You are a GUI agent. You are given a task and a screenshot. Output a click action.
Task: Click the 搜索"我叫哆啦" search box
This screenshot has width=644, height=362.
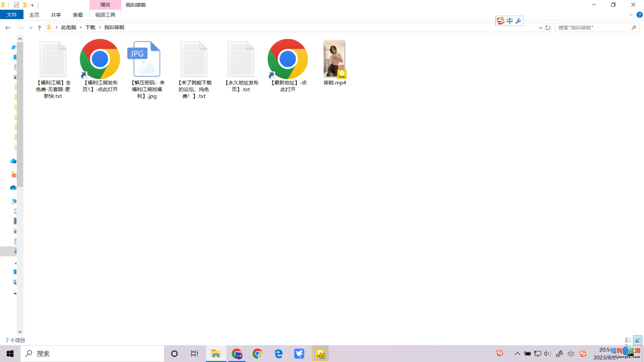pos(593,28)
